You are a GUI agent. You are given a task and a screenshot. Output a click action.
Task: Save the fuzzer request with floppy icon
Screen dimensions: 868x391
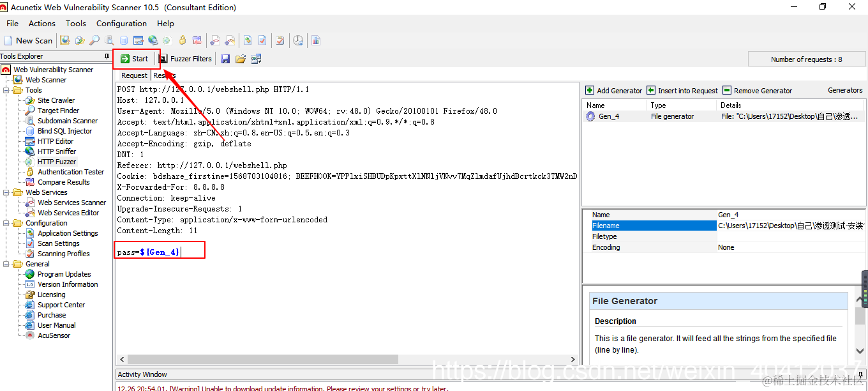[225, 59]
